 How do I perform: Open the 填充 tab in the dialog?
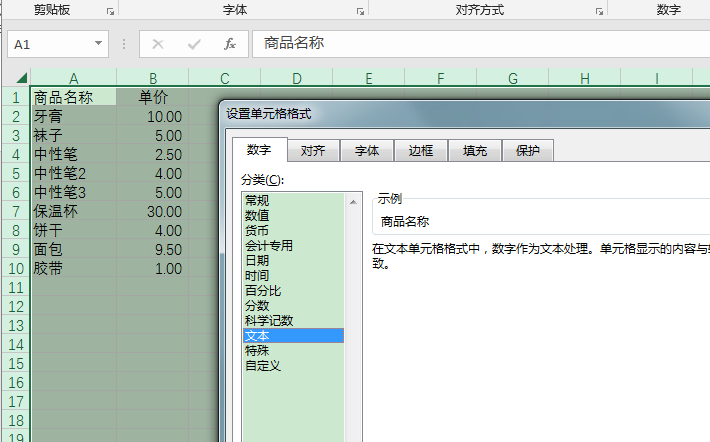pyautogui.click(x=474, y=150)
